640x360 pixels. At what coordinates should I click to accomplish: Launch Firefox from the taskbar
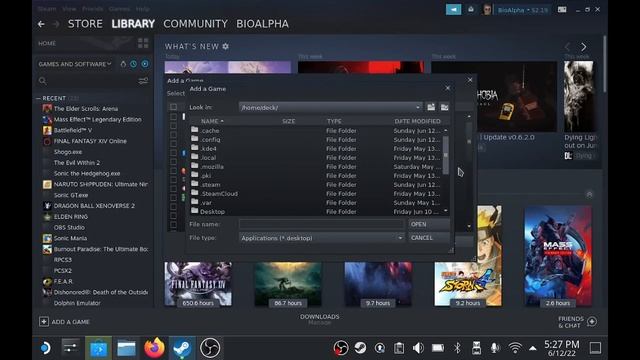[154, 348]
